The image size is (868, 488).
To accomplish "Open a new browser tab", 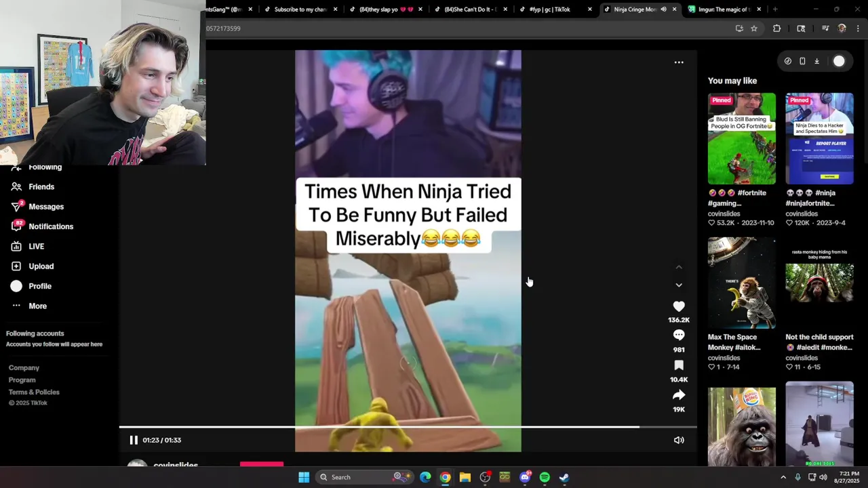I will coord(774,9).
